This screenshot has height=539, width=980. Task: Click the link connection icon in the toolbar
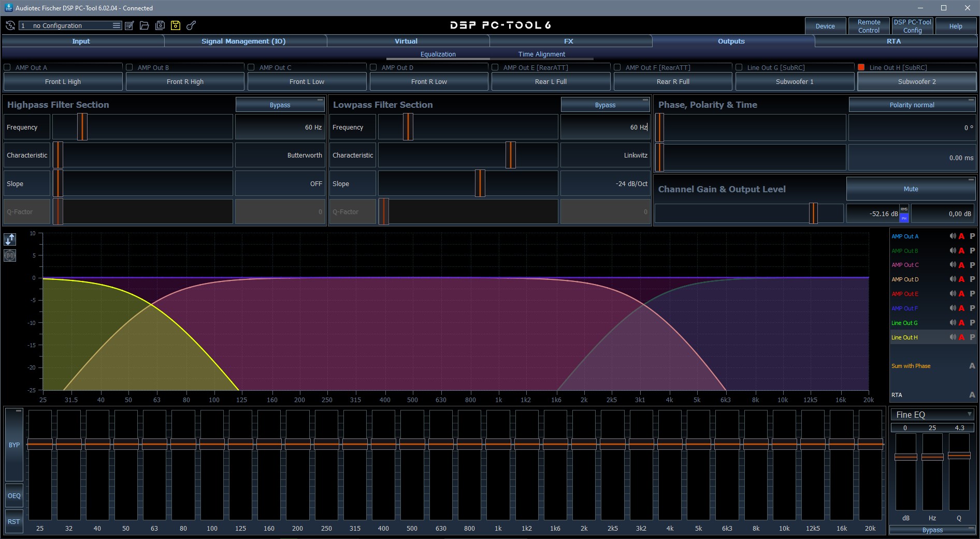click(x=191, y=25)
